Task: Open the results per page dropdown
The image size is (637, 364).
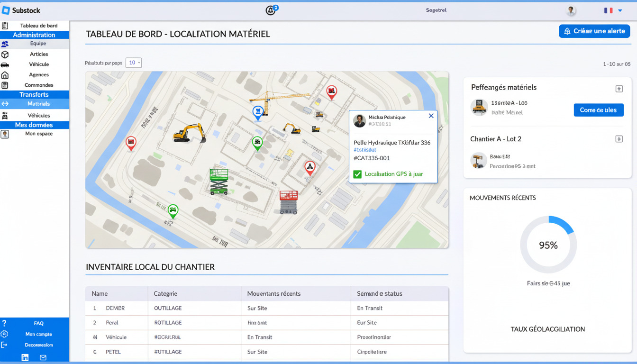Action: tap(133, 62)
